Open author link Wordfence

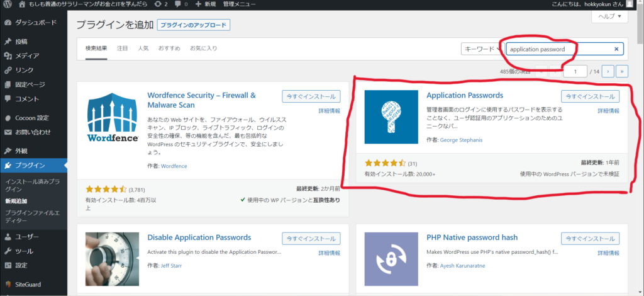point(174,166)
